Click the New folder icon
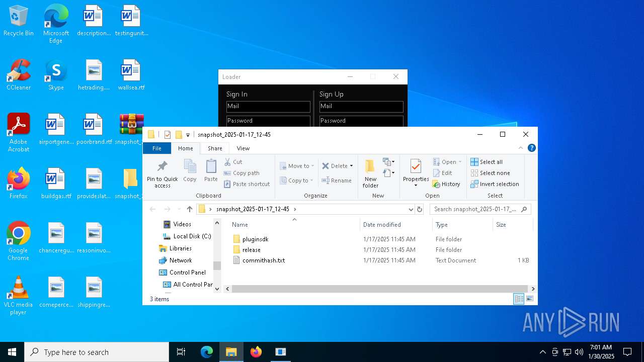Image resolution: width=644 pixels, height=362 pixels. [x=370, y=166]
